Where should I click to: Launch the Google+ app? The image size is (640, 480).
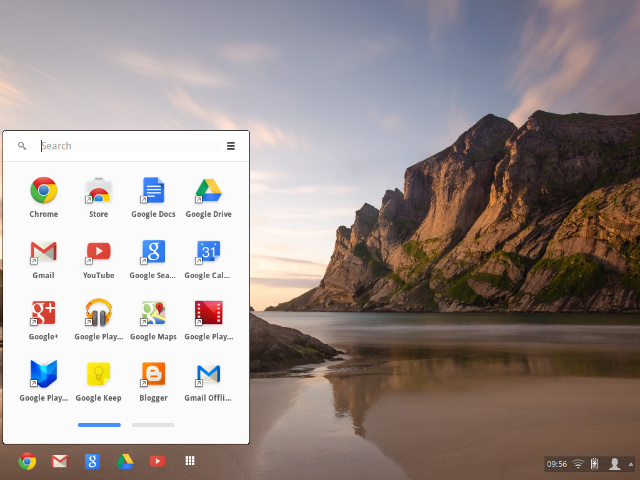[43, 313]
